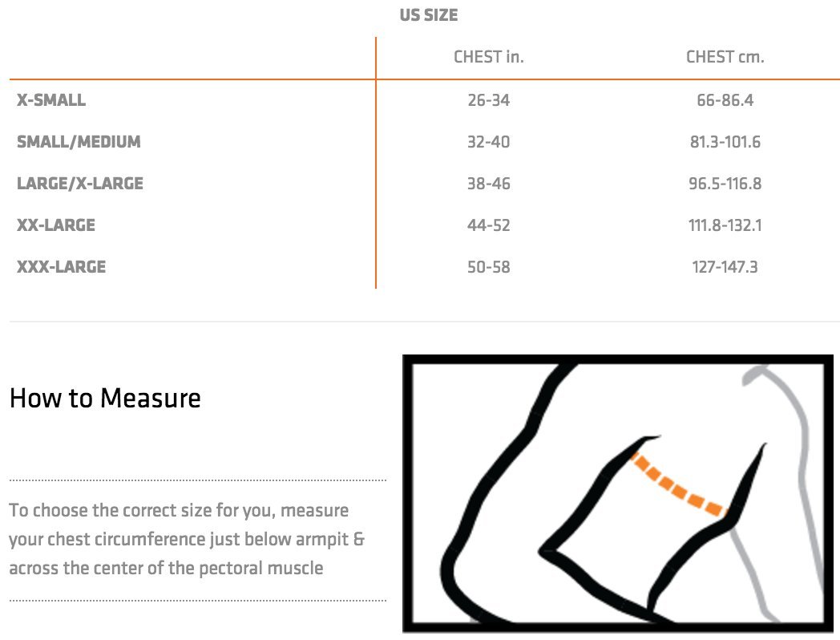Click the 26-34 chest inches value
The image size is (840, 640).
point(489,100)
